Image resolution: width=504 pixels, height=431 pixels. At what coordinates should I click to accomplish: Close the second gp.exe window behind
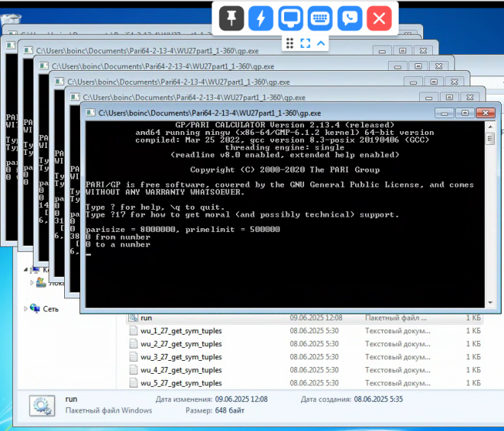(x=470, y=98)
